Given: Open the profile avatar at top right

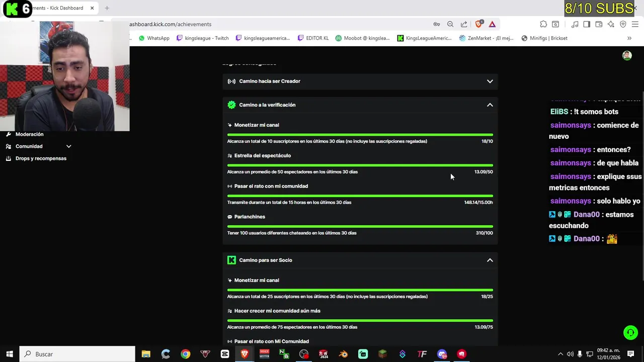Looking at the screenshot, I should (627, 56).
